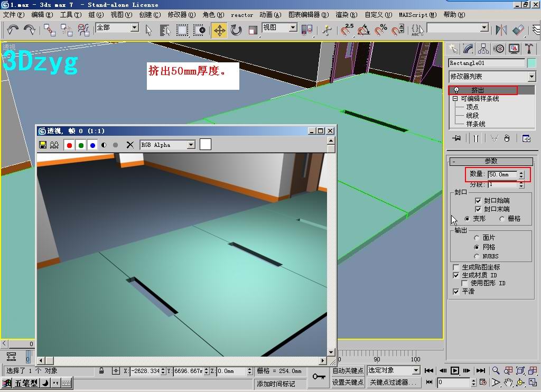The height and width of the screenshot is (392, 541).
Task: Click Pin Stack icon below modifier stack
Action: click(456, 138)
